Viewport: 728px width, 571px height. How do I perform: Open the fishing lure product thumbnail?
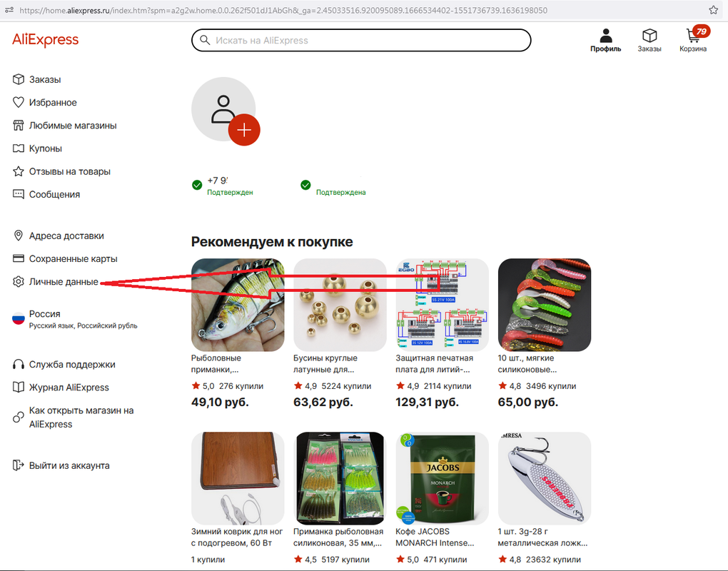pos(238,305)
